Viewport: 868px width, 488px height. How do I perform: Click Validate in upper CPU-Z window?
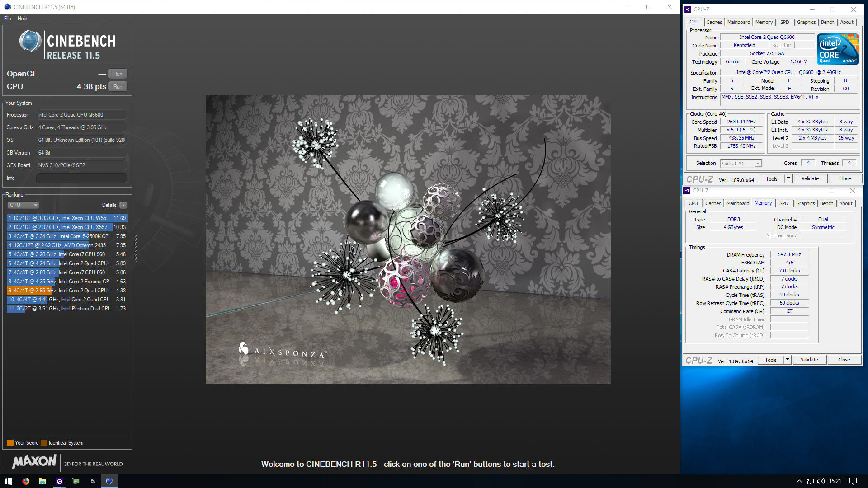pos(810,179)
